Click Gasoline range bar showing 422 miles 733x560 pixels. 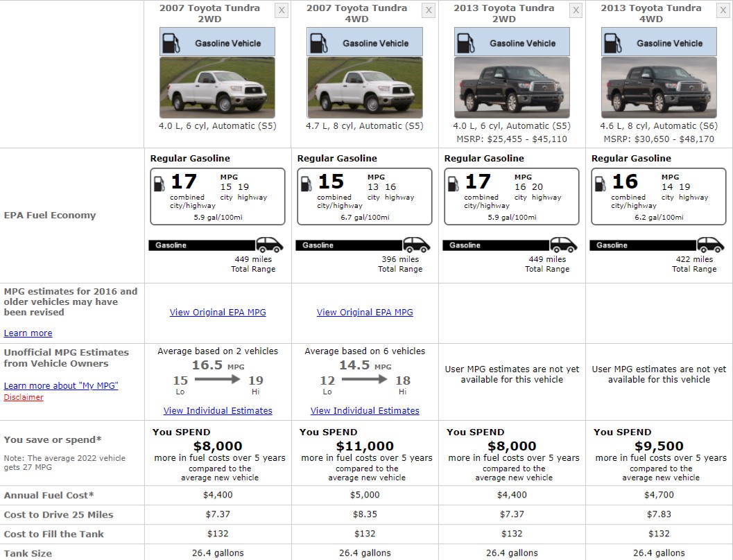tap(643, 245)
